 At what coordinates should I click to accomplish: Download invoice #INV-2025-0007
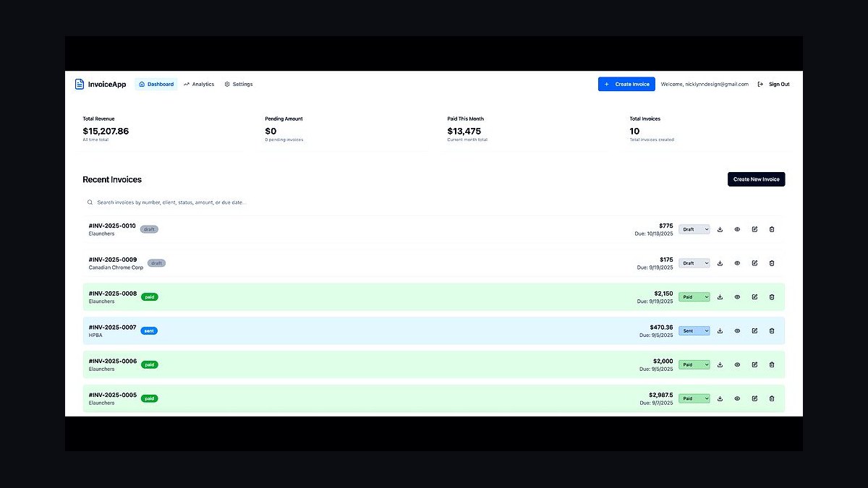tap(720, 331)
